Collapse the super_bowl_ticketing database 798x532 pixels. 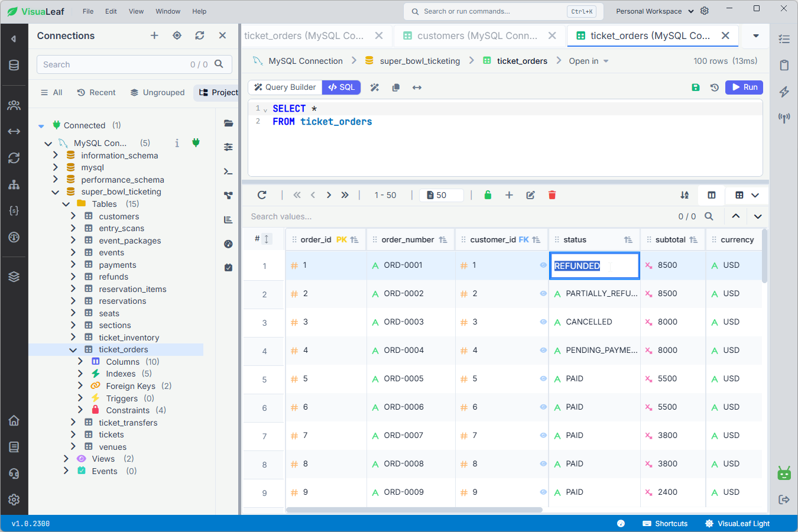click(x=56, y=192)
